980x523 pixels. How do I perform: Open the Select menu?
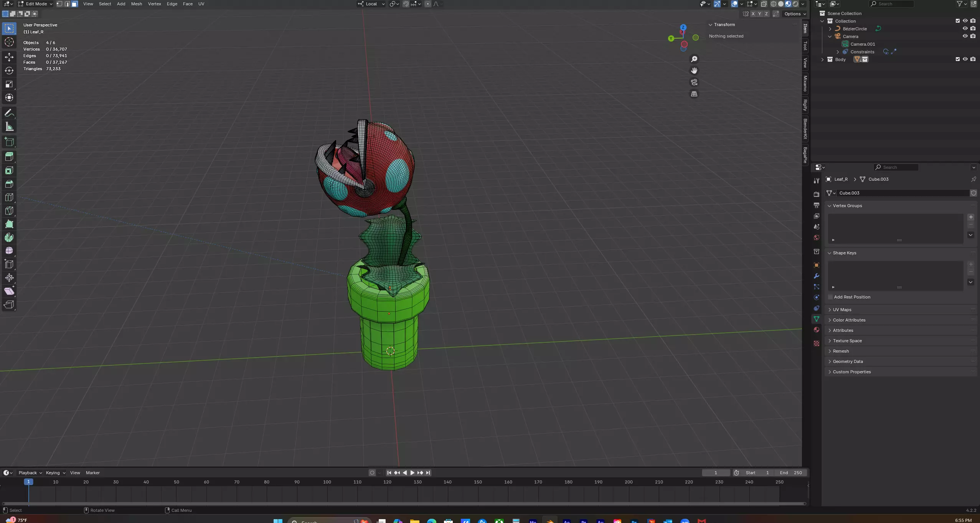click(105, 4)
